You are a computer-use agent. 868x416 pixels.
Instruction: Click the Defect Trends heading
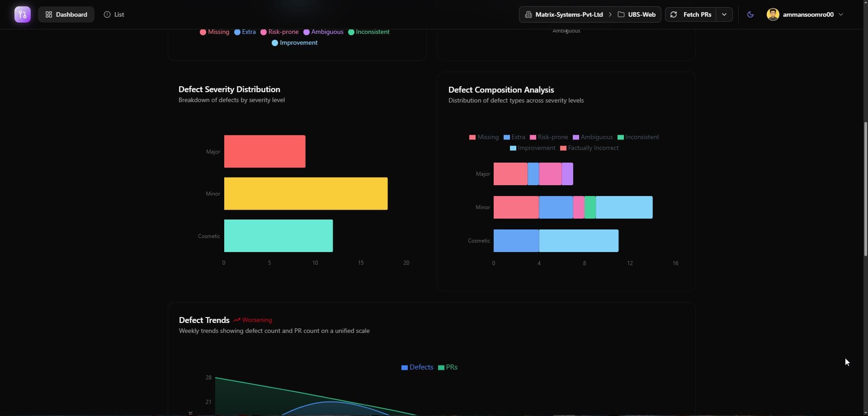pos(204,320)
